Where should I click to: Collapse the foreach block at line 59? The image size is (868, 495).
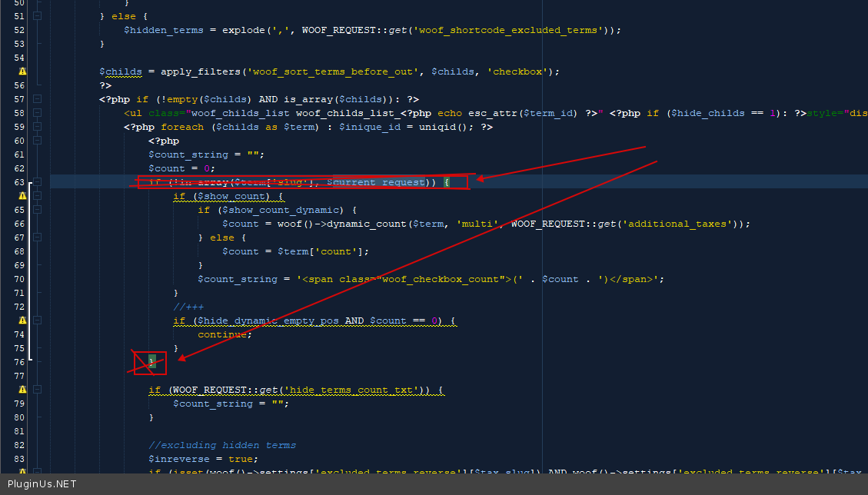point(38,127)
